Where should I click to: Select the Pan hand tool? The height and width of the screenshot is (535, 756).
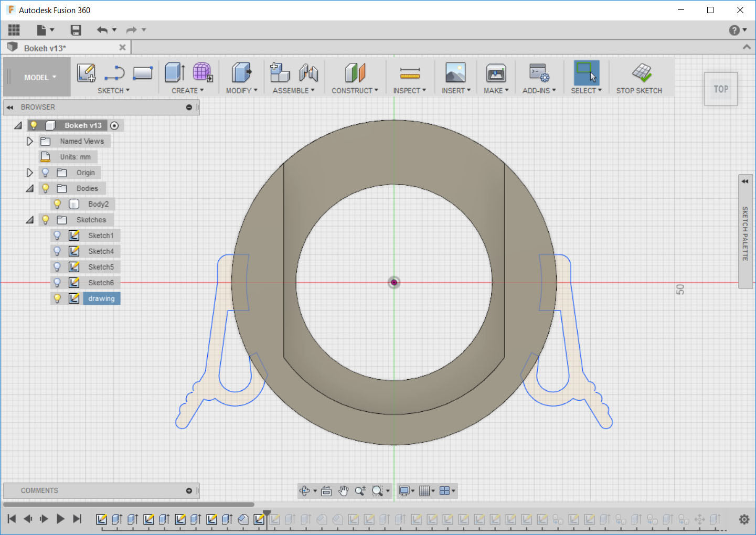[343, 491]
